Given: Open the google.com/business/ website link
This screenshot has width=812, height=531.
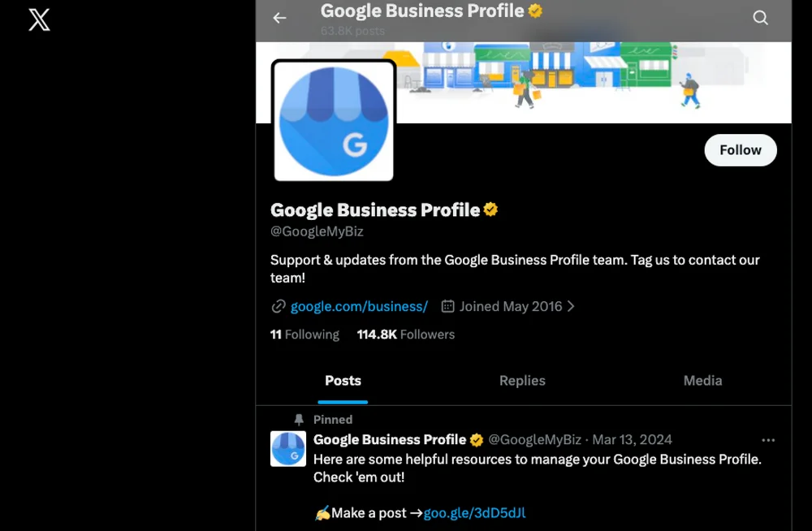Looking at the screenshot, I should pos(360,306).
